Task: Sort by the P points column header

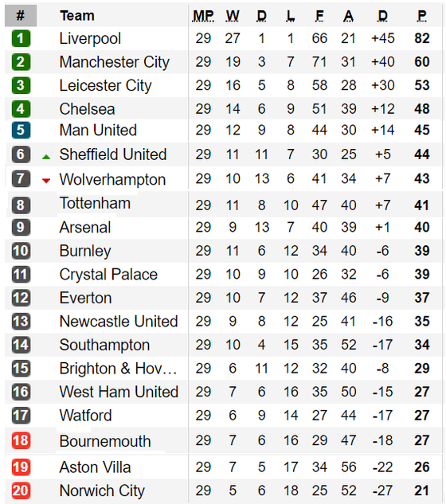Action: 422,16
